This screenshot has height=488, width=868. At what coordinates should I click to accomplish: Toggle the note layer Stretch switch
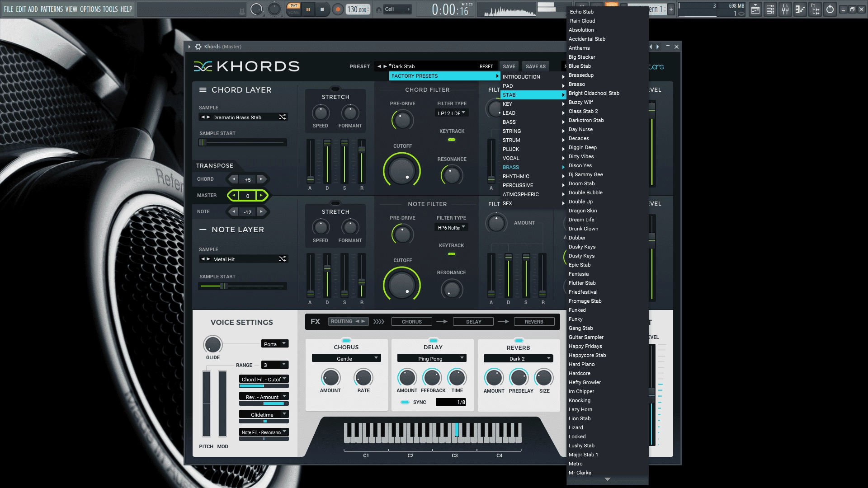(x=335, y=203)
